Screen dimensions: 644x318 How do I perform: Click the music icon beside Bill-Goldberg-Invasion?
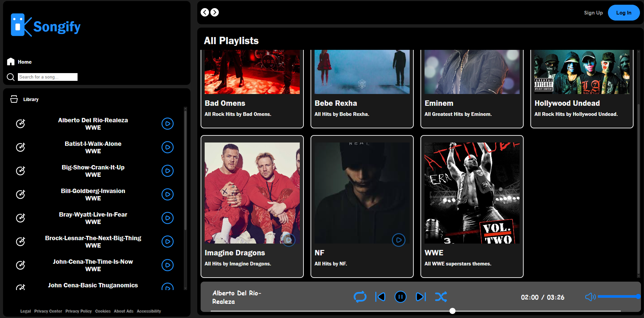coord(21,194)
